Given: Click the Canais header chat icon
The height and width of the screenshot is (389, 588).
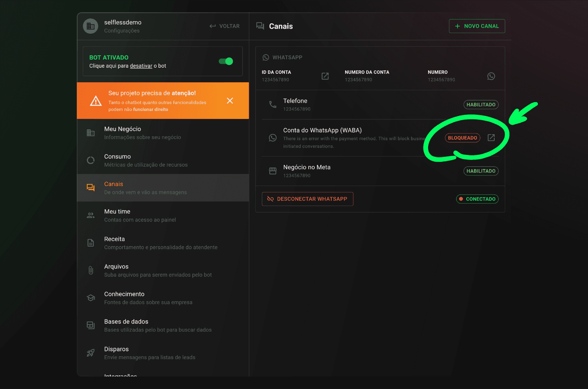Looking at the screenshot, I should coord(260,26).
